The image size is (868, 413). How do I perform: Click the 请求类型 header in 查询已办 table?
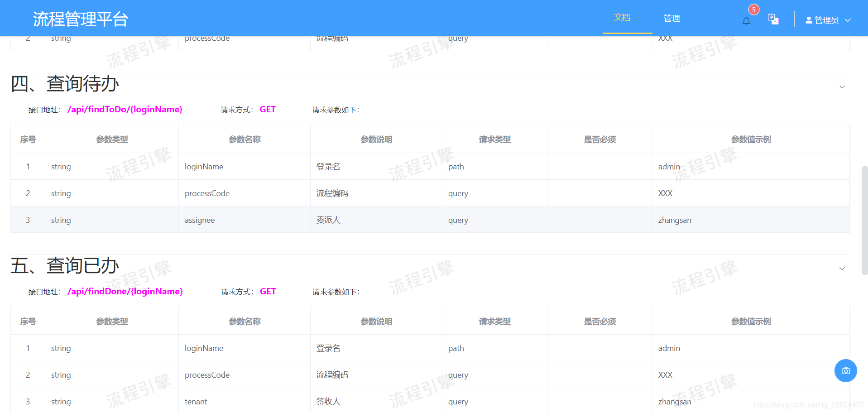[494, 322]
